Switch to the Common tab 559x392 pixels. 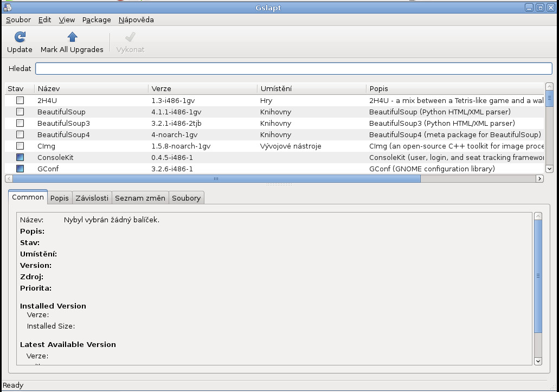tap(28, 197)
